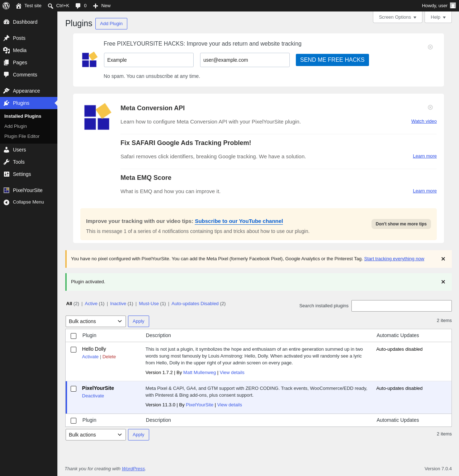Focus the email field with user@example.com
459x476 pixels.
coord(245,60)
